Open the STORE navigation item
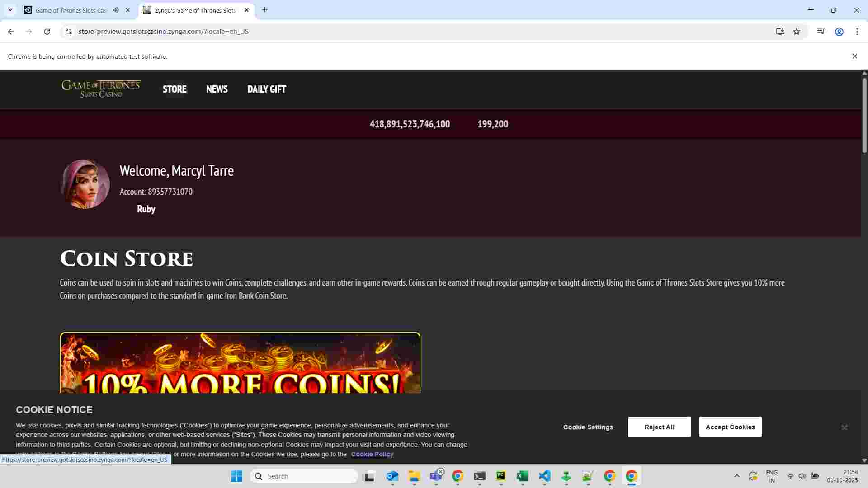Image resolution: width=868 pixels, height=488 pixels. point(175,89)
